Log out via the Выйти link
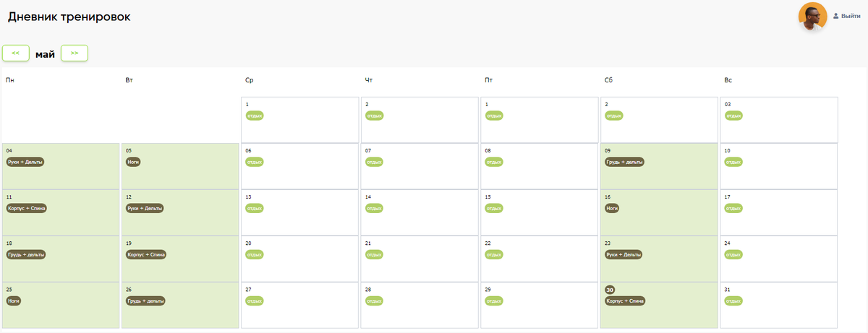The width and height of the screenshot is (868, 333). click(x=851, y=16)
